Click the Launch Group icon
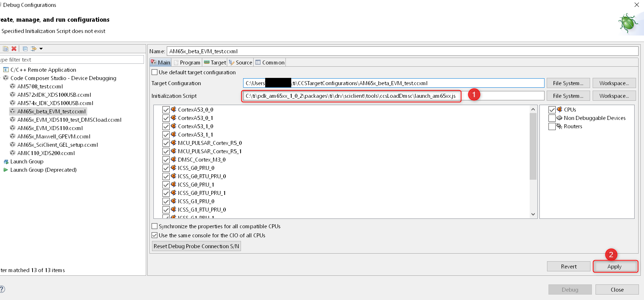This screenshot has height=300, width=644. point(6,162)
